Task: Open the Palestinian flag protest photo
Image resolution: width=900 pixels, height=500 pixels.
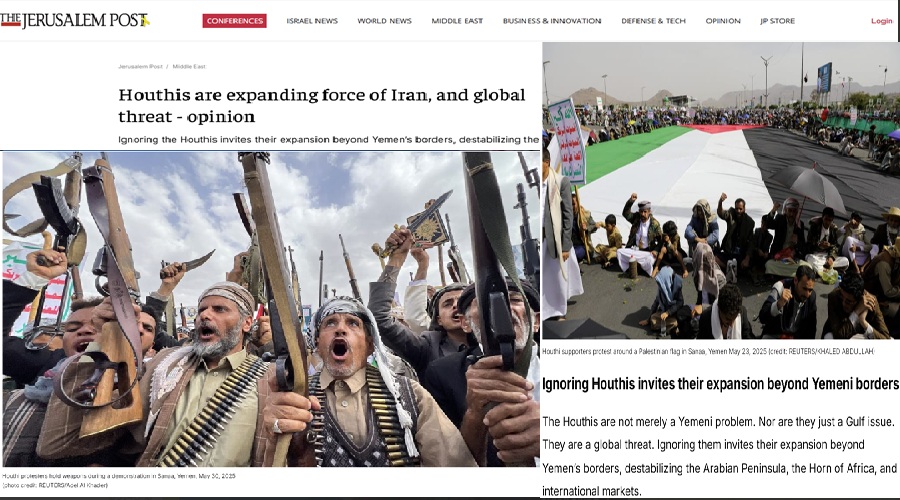Action: point(721,191)
